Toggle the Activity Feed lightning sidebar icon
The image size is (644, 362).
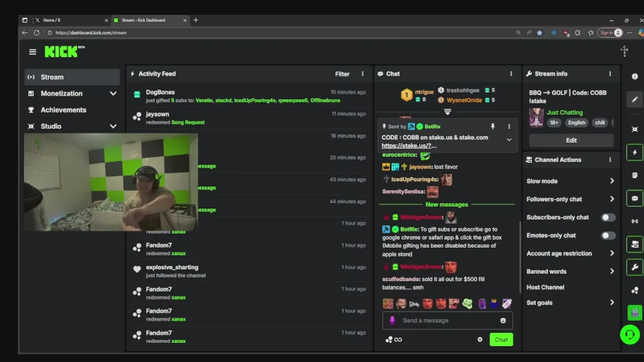[635, 152]
